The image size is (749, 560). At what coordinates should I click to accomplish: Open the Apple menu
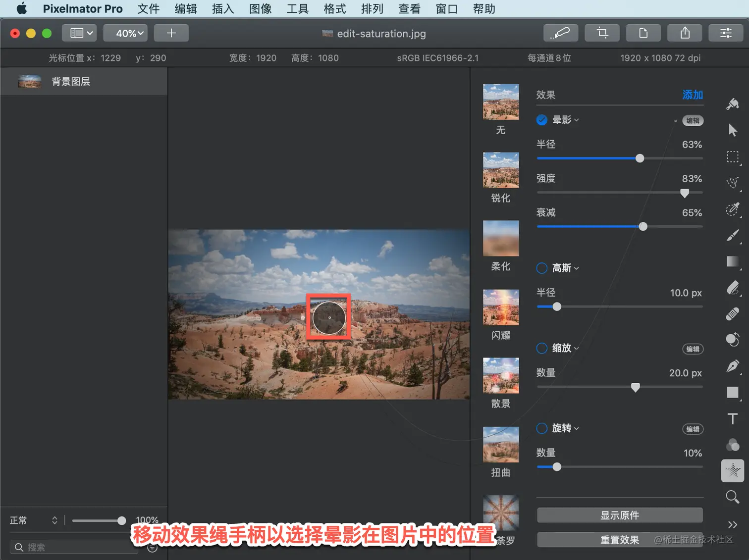click(x=21, y=8)
